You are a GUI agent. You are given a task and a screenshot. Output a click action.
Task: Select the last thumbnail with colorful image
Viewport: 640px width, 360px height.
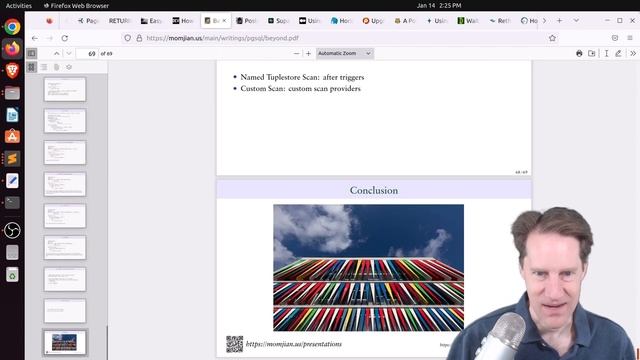[x=64, y=342]
